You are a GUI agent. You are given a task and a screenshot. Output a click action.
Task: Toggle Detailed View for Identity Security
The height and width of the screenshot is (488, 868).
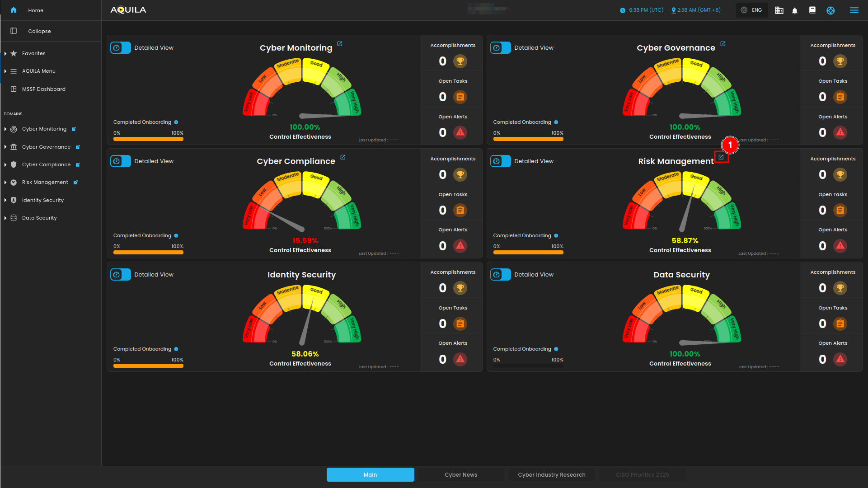pos(121,275)
